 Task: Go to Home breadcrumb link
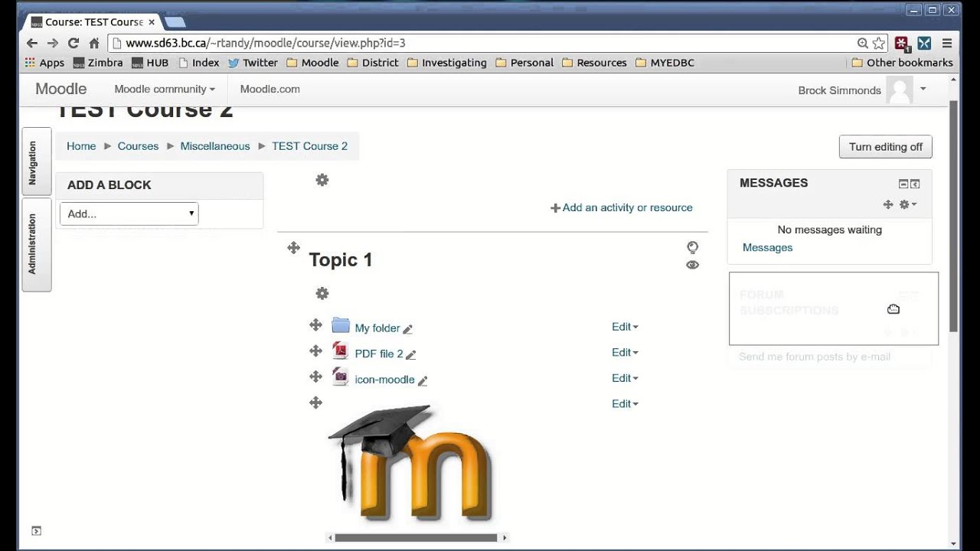point(81,146)
